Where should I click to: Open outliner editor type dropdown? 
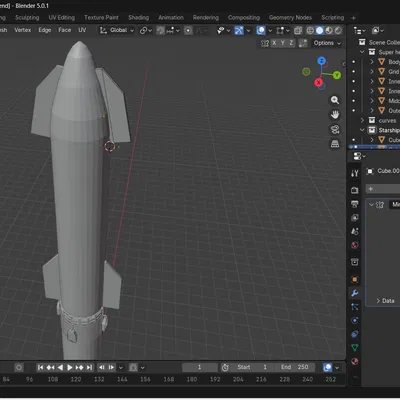point(359,31)
